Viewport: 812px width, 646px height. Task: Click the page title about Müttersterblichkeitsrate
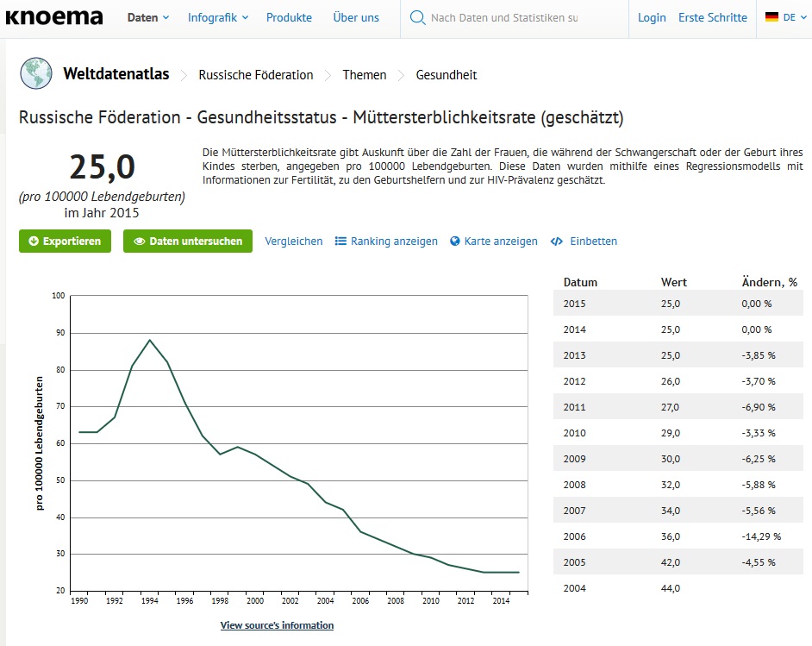tap(321, 117)
